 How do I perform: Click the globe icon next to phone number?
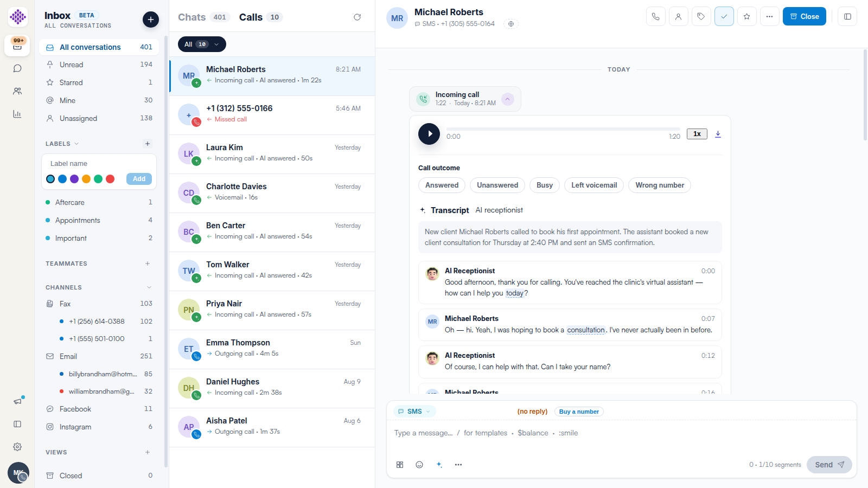(511, 24)
